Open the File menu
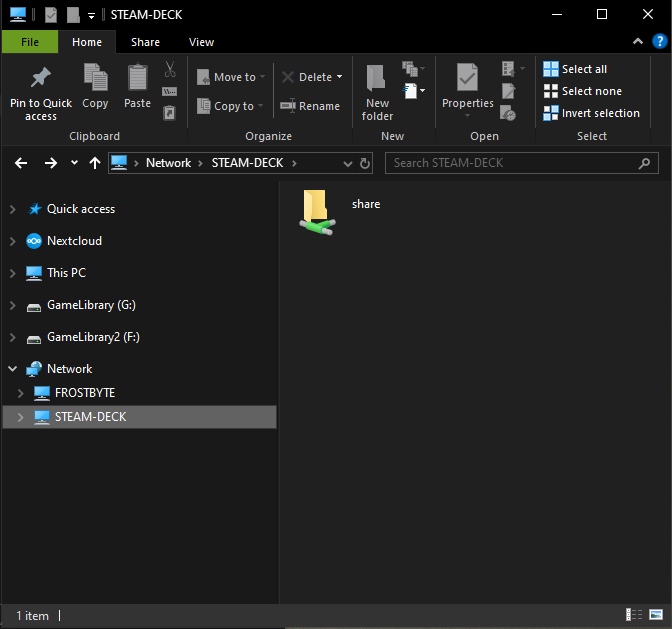The height and width of the screenshot is (629, 672). 30,42
